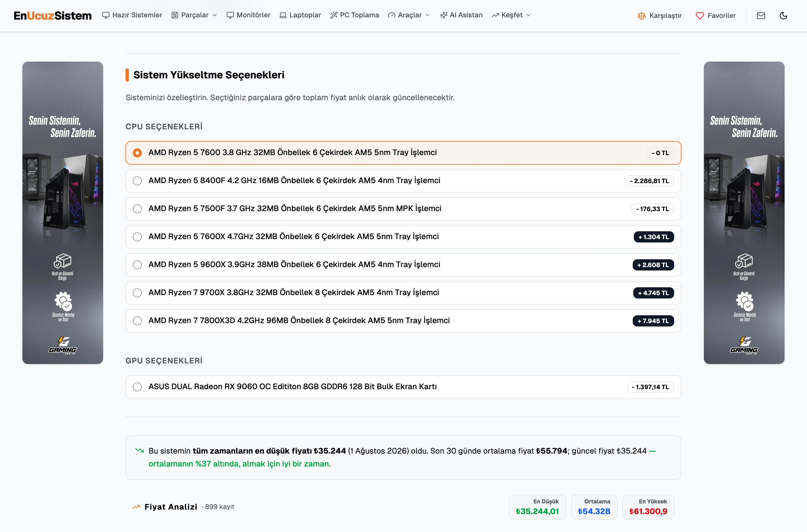This screenshot has width=807, height=532.
Task: Click the trend icon next to Fiyat Analizi
Action: (x=136, y=507)
